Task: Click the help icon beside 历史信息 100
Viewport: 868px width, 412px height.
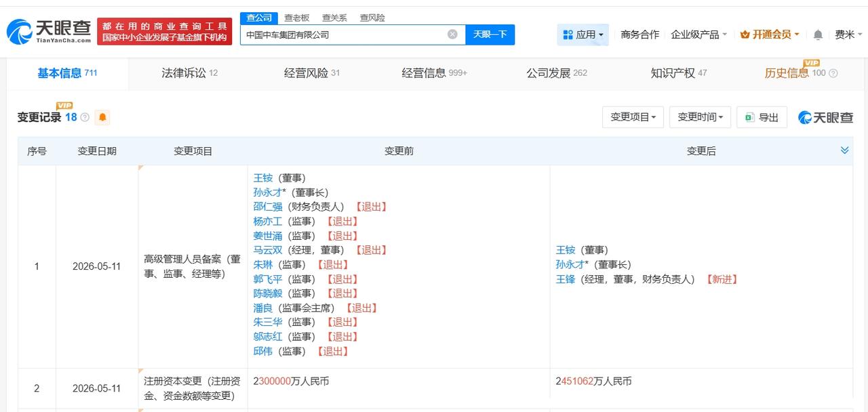Action: tap(833, 73)
